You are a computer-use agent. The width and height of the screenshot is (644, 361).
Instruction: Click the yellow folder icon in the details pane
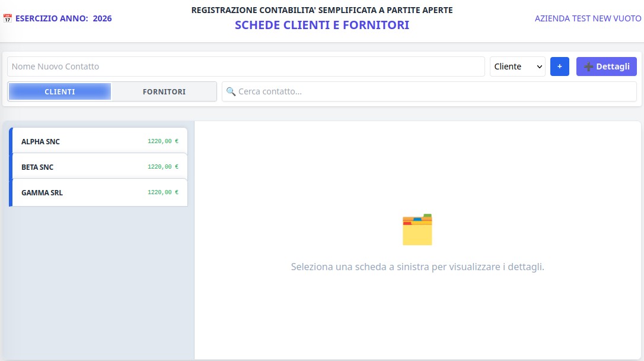point(417,230)
